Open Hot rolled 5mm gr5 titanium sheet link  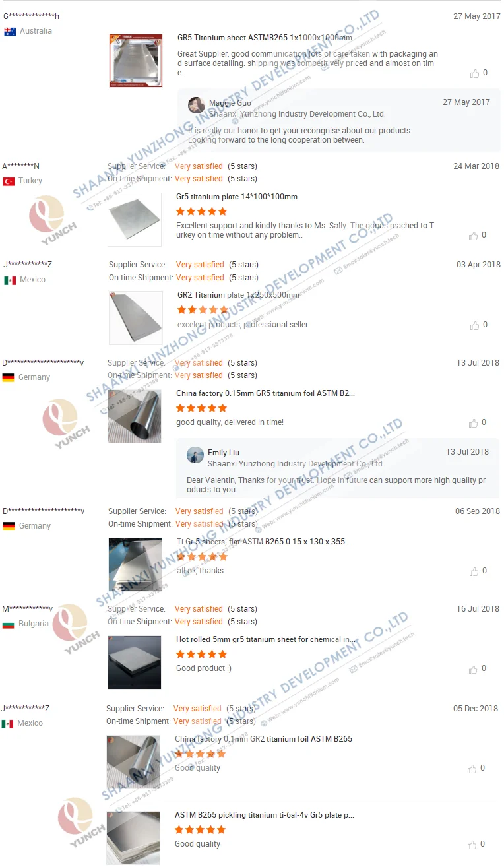[267, 639]
